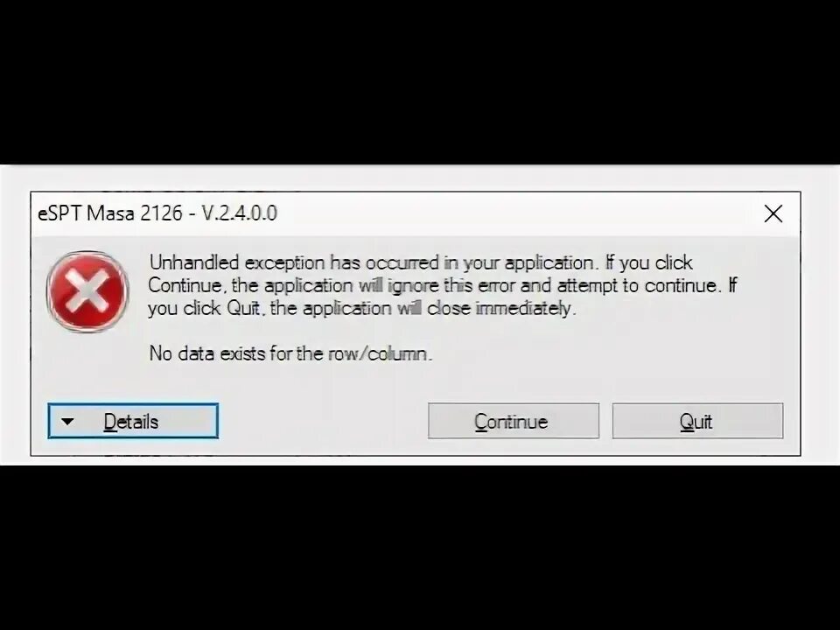Click the black area below the dialog
The image size is (840, 630).
420,546
